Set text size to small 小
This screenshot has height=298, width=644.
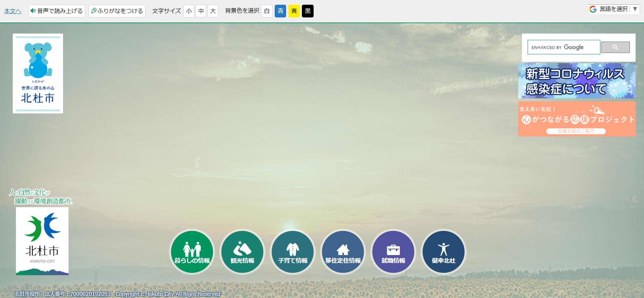click(189, 11)
